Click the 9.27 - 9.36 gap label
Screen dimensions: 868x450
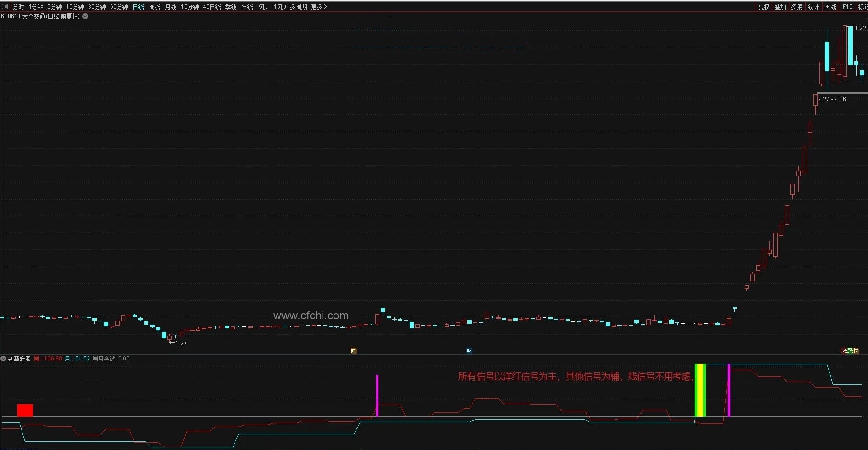coord(832,99)
